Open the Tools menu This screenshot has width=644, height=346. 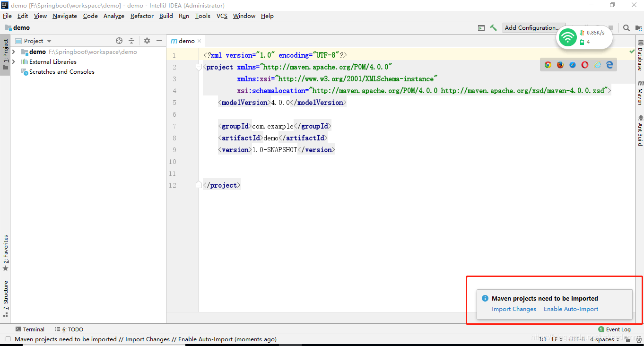coord(202,16)
